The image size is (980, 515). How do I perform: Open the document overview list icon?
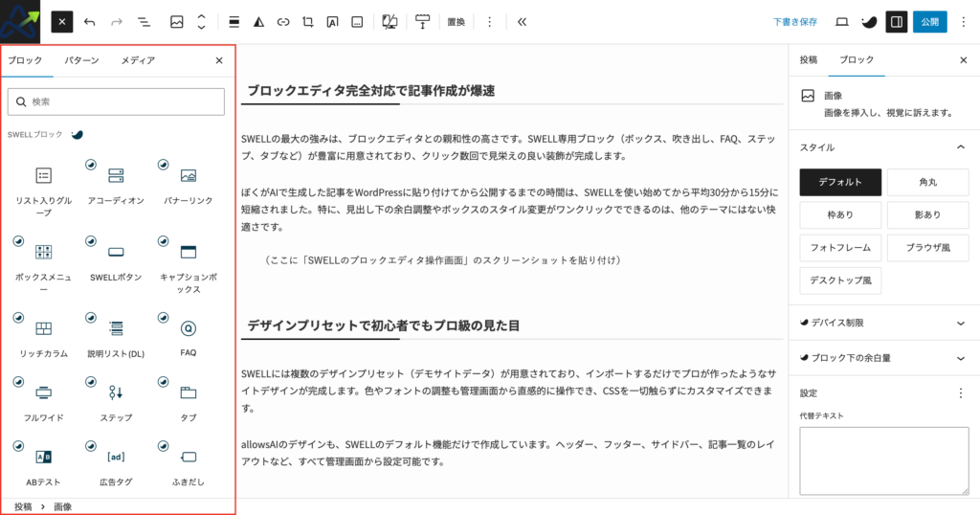143,21
